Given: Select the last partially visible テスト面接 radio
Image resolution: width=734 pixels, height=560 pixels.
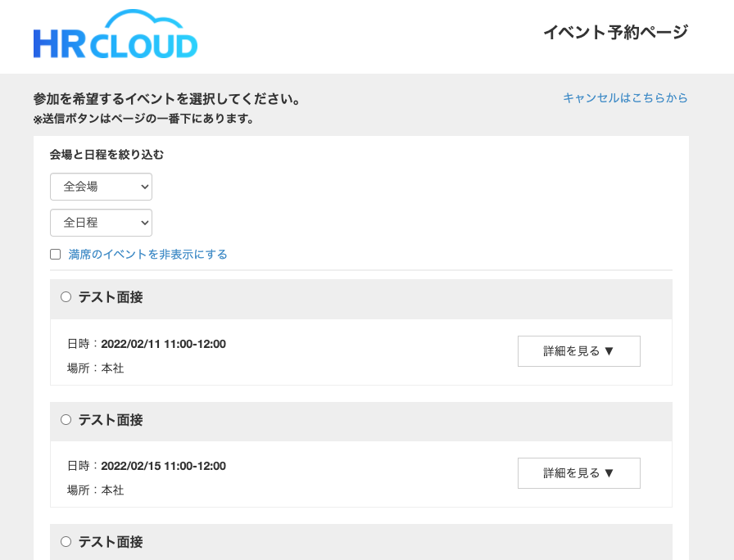Looking at the screenshot, I should click(66, 541).
